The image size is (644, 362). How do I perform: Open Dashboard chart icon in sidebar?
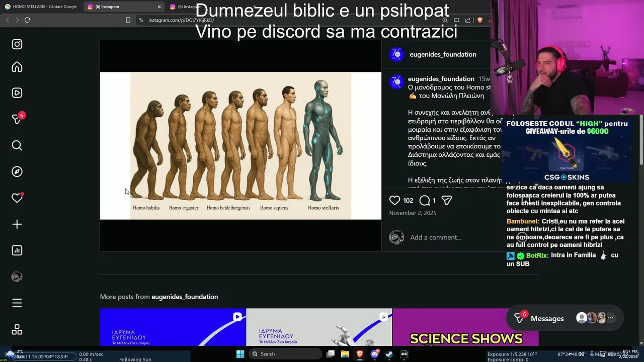point(17,250)
